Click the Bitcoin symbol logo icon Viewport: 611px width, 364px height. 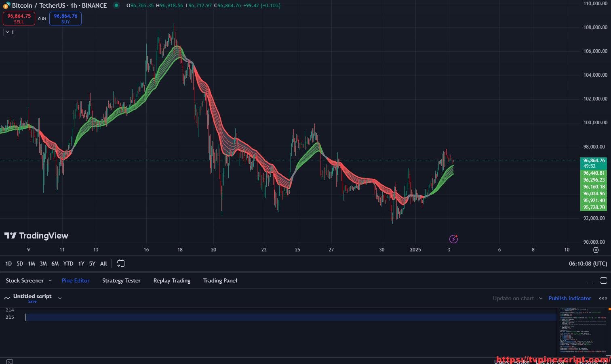[6, 6]
